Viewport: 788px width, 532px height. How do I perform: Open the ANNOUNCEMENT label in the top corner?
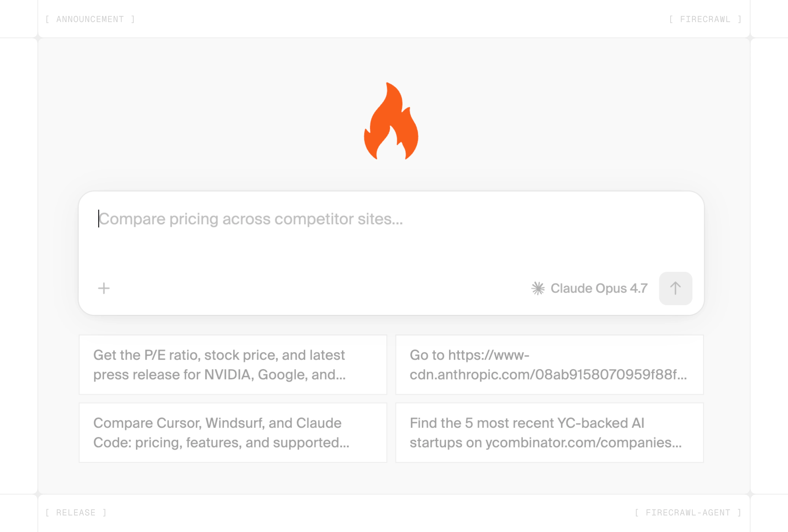90,19
